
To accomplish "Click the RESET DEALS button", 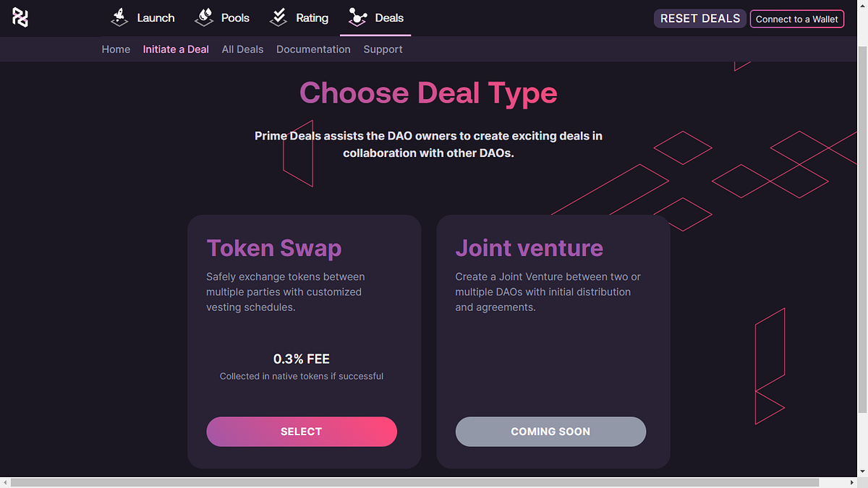I will pyautogui.click(x=699, y=18).
